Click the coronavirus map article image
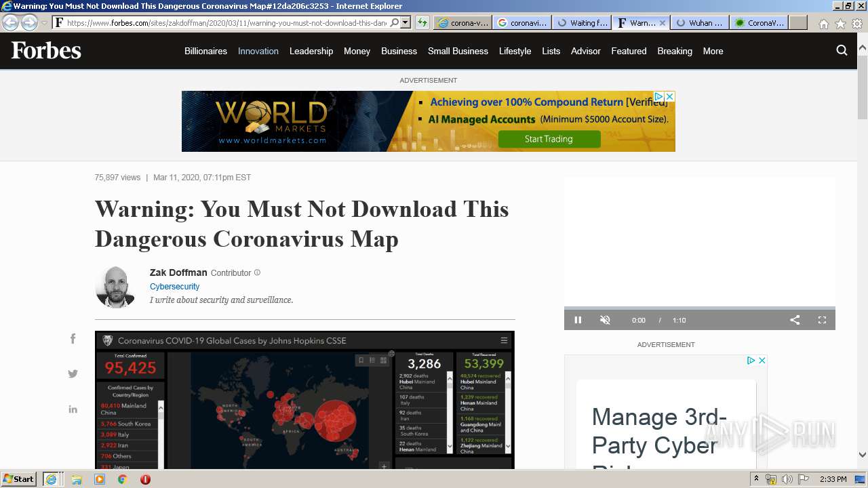The width and height of the screenshot is (868, 488). tap(304, 400)
